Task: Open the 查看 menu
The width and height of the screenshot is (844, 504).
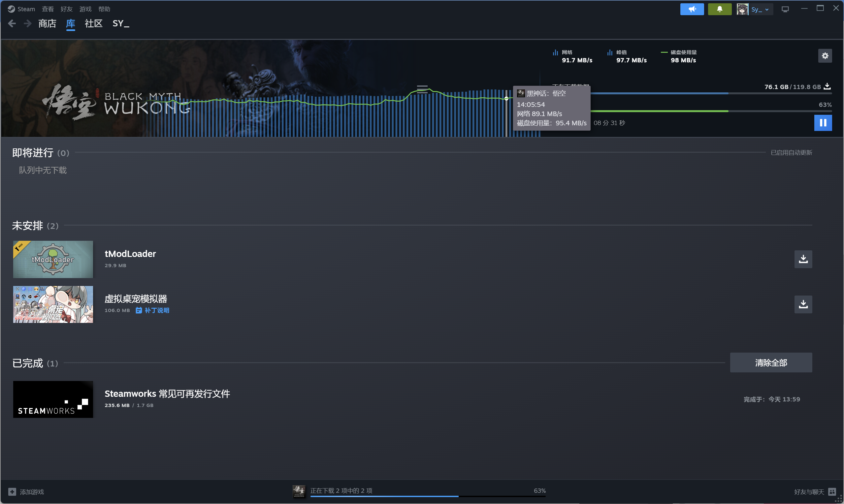Action: [48, 9]
